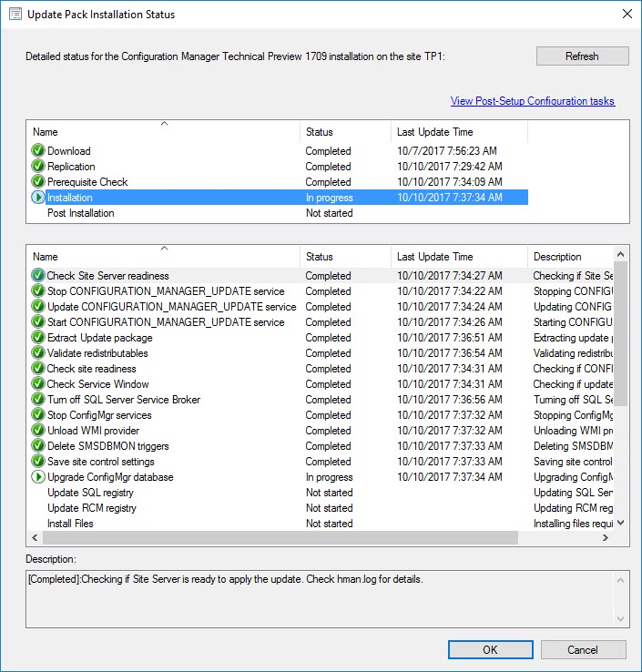Close the Update Pack Installation Status window
The height and width of the screenshot is (672, 642).
[x=627, y=14]
